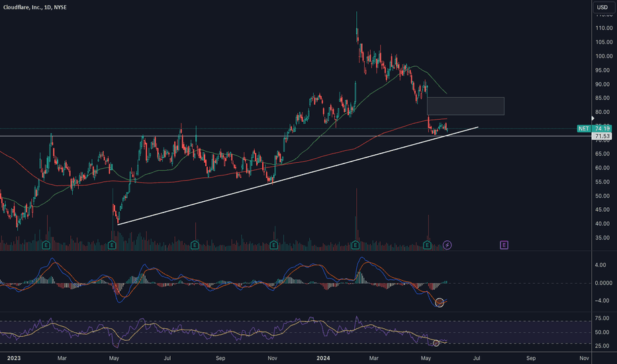Click the Mar label following 2024
This screenshot has width=617, height=364.
point(374,358)
